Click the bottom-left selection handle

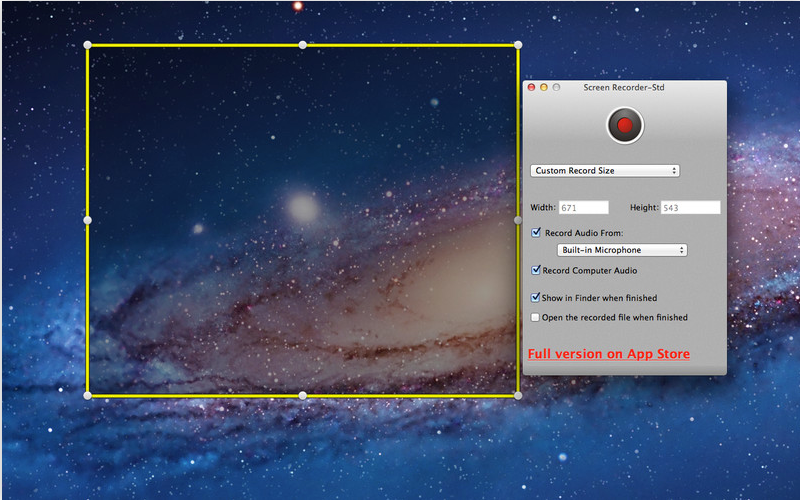88,395
